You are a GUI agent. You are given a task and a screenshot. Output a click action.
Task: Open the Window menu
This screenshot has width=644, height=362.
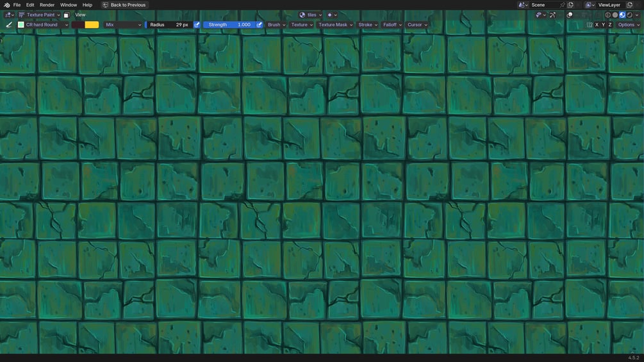(x=68, y=5)
